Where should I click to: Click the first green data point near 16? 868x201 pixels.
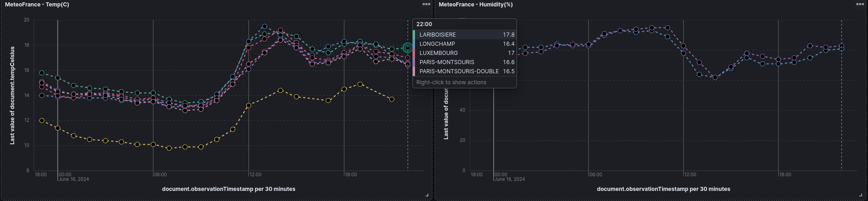click(42, 73)
